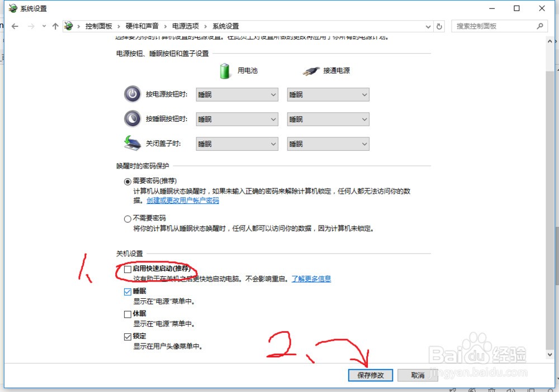Go back with the back arrow
Screen dimensions: 559x392
point(15,26)
